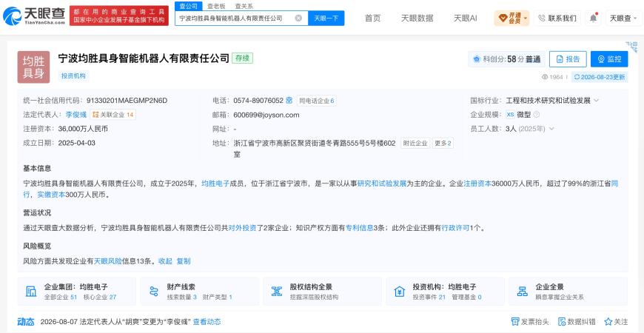Select the 查老板 search tab

coord(216,6)
